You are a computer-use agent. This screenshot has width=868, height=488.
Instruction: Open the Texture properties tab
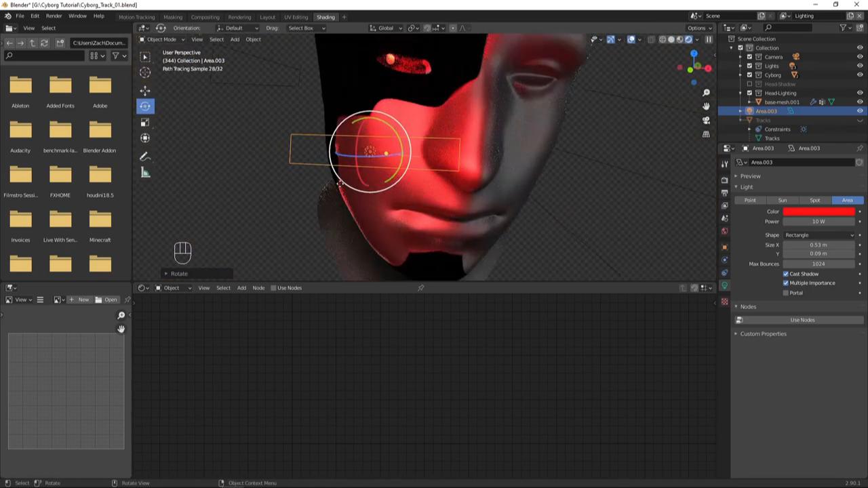(x=724, y=301)
